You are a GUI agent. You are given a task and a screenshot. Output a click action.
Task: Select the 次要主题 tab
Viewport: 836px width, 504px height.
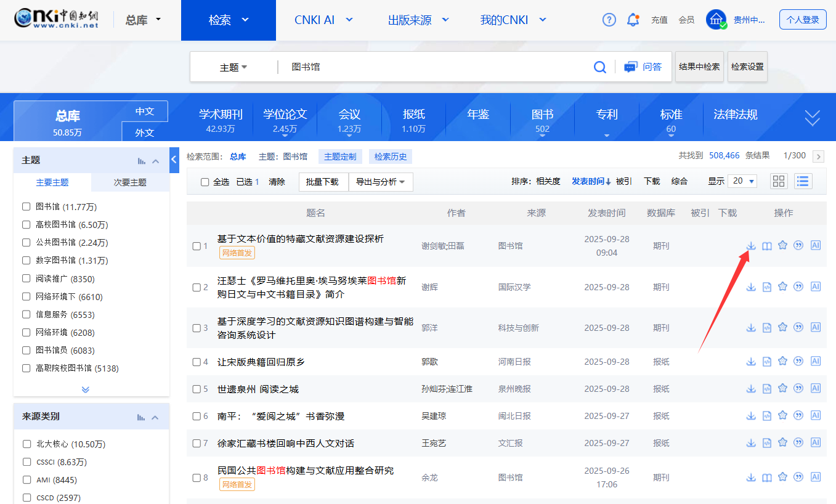point(130,182)
